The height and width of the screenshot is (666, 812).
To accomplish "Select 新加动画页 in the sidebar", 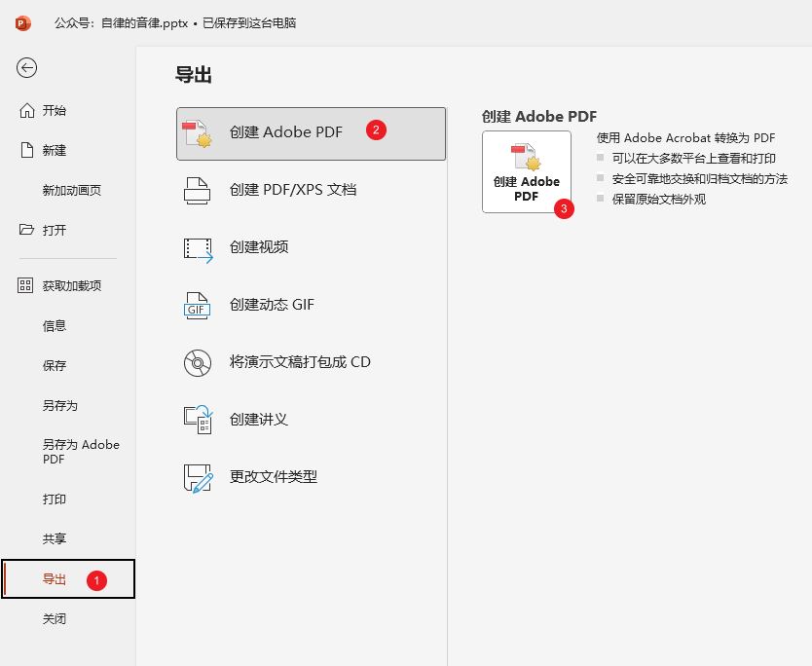I will (71, 191).
